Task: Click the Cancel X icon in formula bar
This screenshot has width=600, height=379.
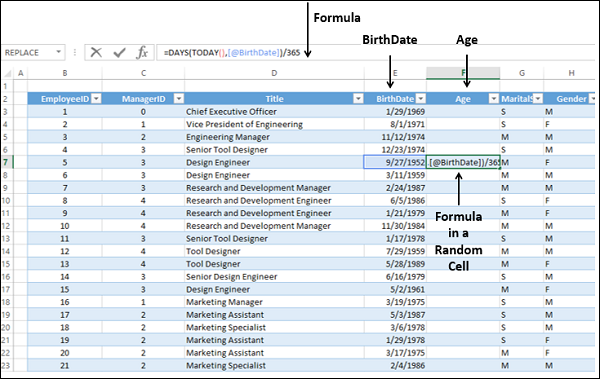Action: point(96,52)
